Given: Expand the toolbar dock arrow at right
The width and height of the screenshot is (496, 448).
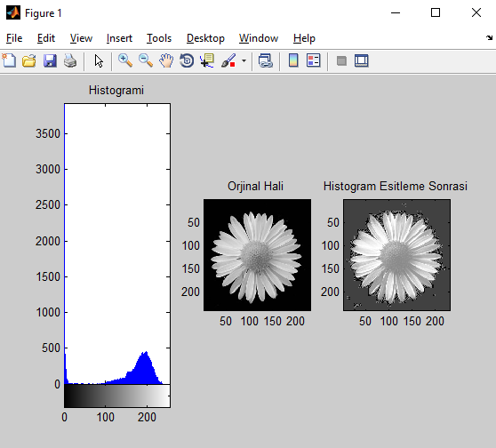Looking at the screenshot, I should coord(490,38).
